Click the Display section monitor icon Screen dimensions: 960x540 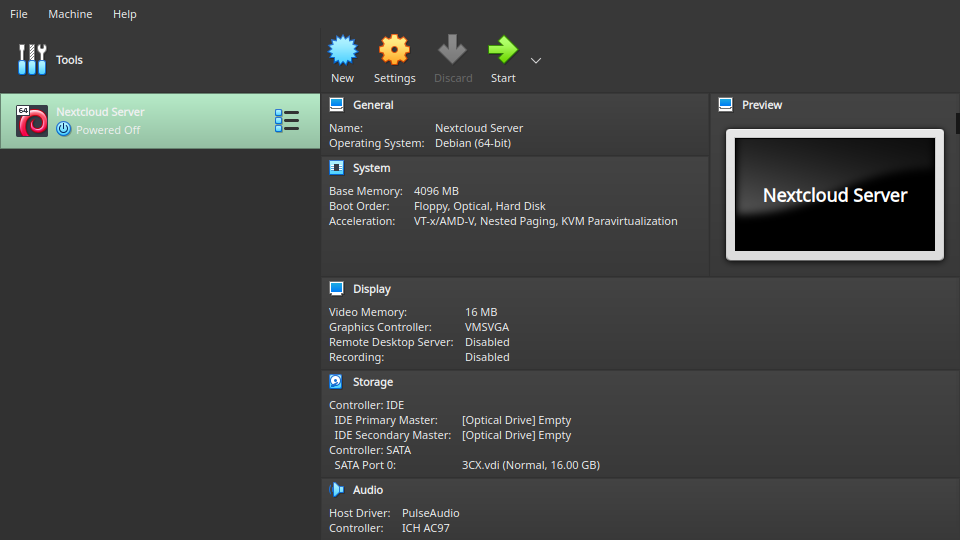pyautogui.click(x=337, y=288)
